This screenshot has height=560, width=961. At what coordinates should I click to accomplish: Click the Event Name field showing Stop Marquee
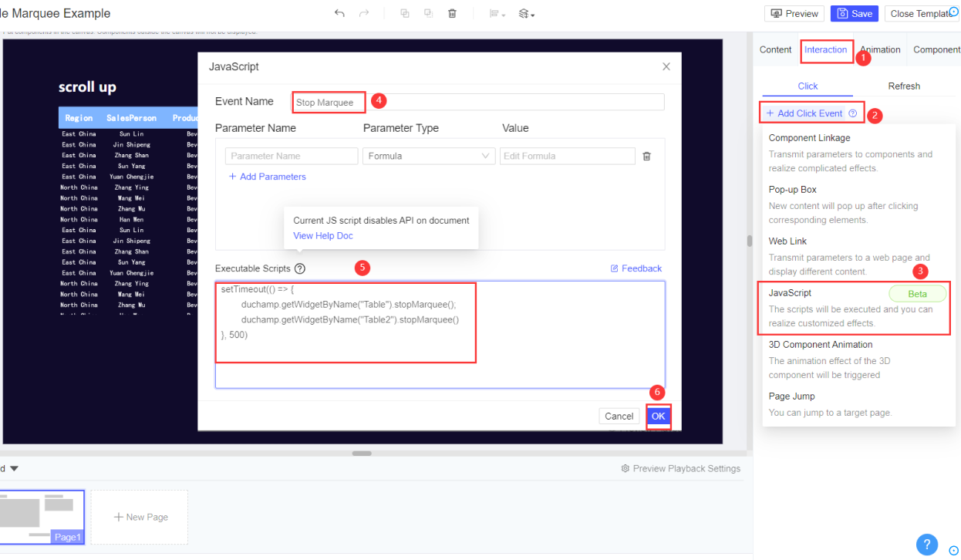(x=328, y=102)
